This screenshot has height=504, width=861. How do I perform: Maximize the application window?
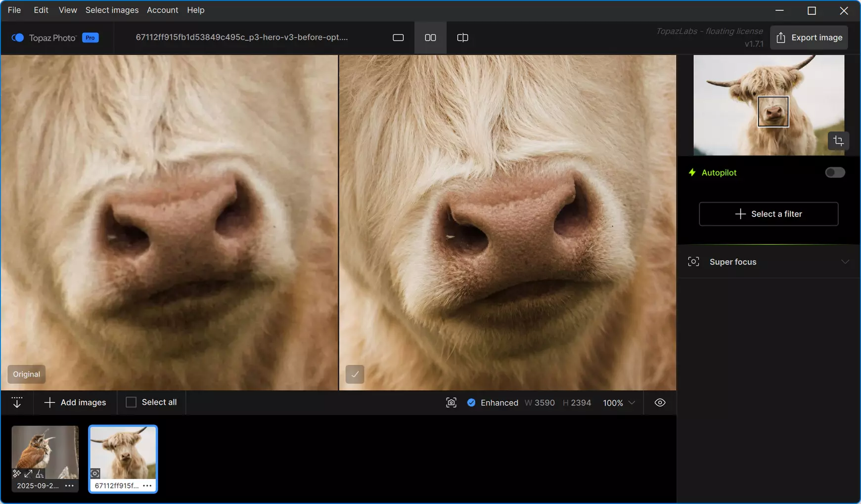tap(812, 10)
